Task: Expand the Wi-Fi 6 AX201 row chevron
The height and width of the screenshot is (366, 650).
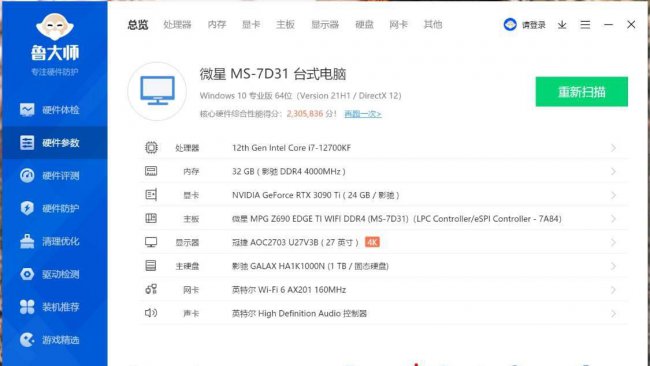Action: [614, 290]
